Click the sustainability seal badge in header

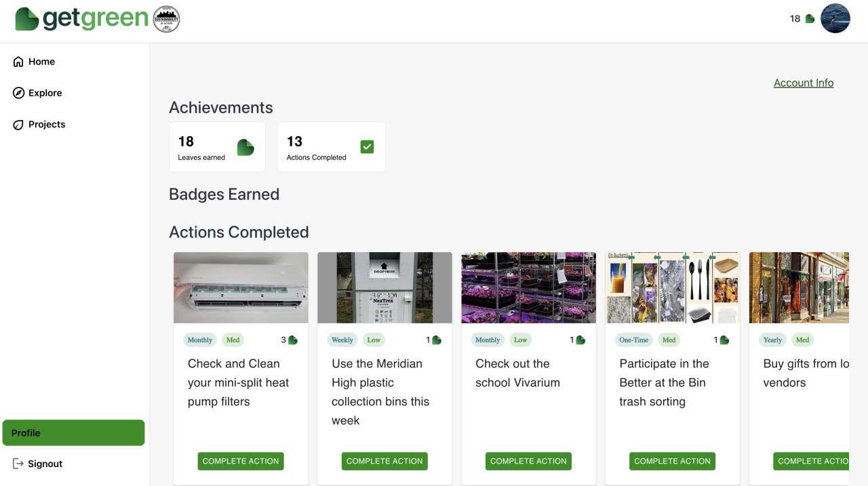[167, 19]
